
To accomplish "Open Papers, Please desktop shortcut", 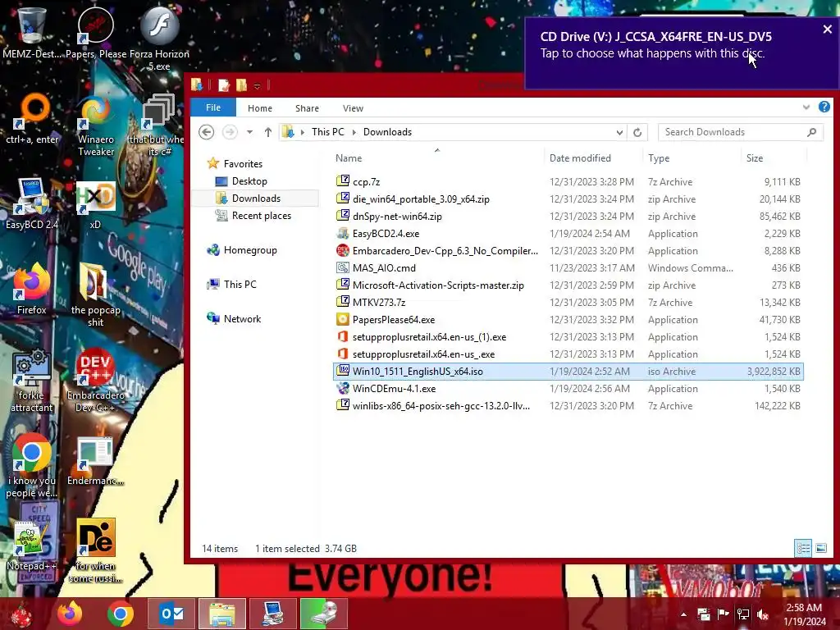I will point(96,31).
